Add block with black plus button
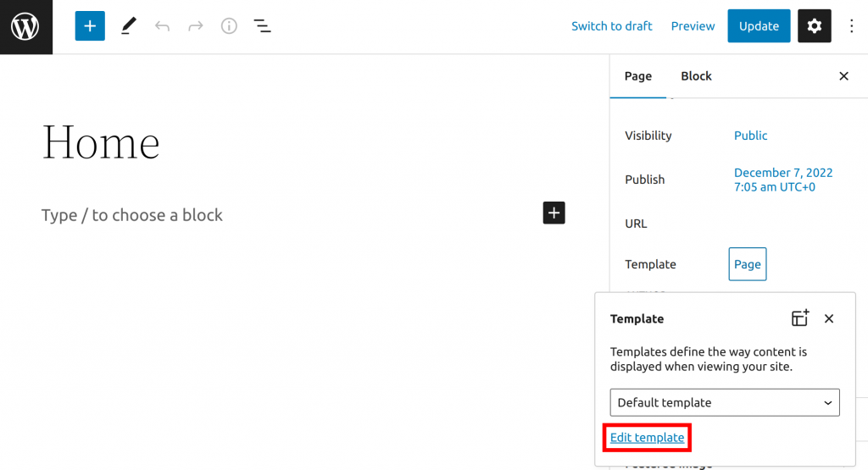 [554, 213]
